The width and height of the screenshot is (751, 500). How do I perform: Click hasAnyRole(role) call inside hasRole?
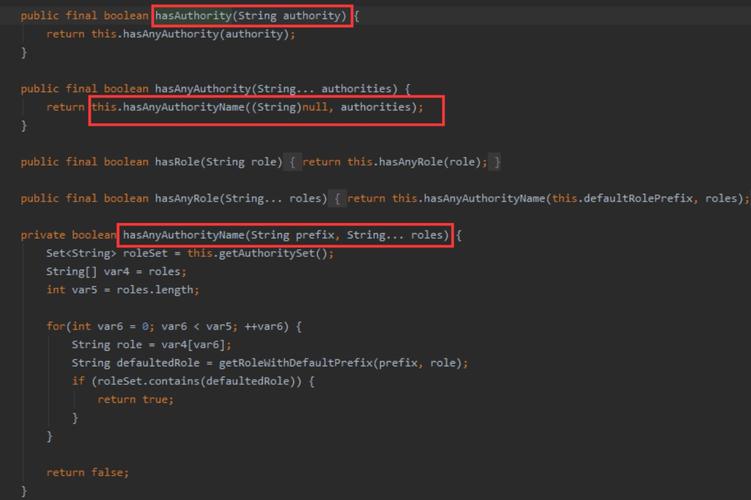click(x=430, y=162)
